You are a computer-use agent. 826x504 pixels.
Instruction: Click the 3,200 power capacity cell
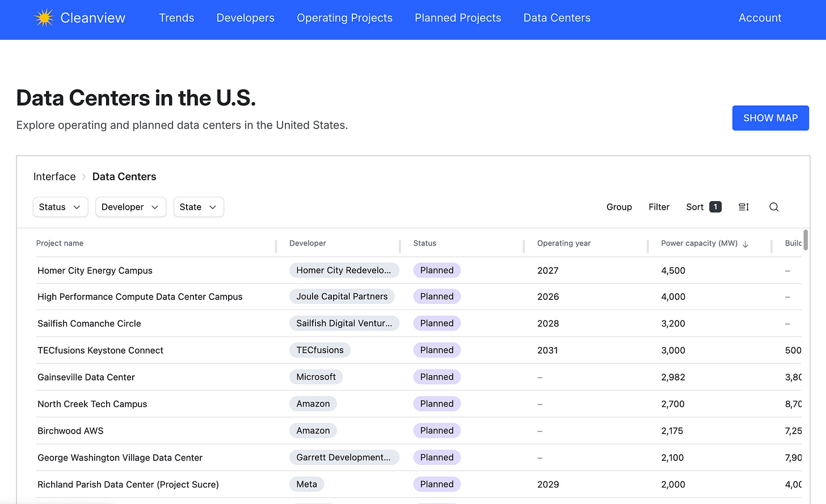point(673,323)
